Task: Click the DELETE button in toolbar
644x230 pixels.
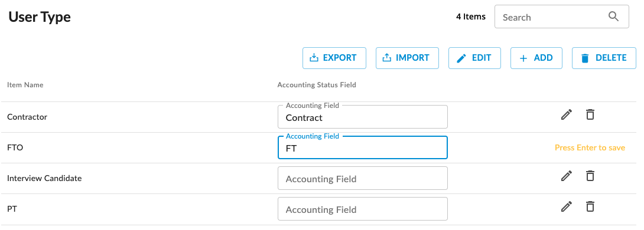Action: point(604,58)
